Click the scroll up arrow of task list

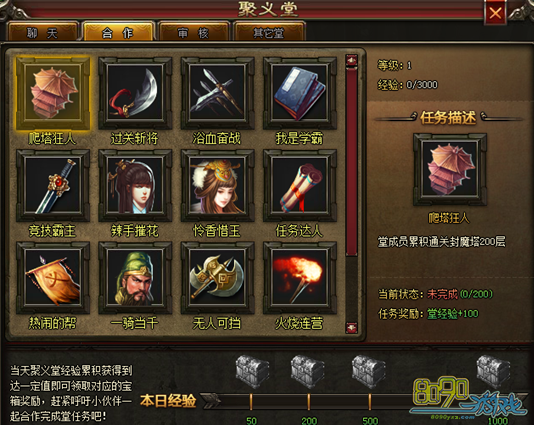(x=351, y=61)
